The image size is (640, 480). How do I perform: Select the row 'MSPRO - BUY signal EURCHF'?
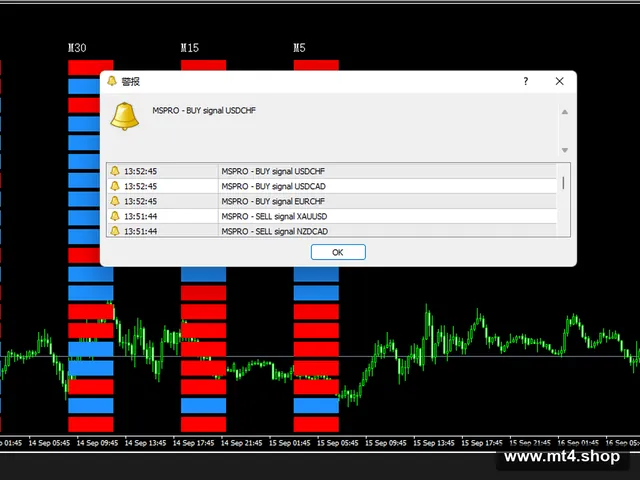click(x=332, y=201)
